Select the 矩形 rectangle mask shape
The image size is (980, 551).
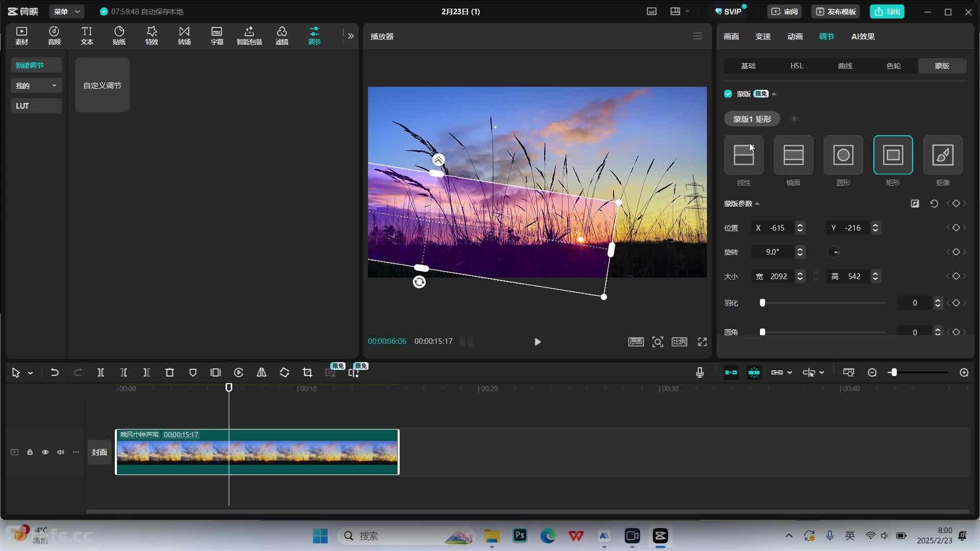[893, 155]
